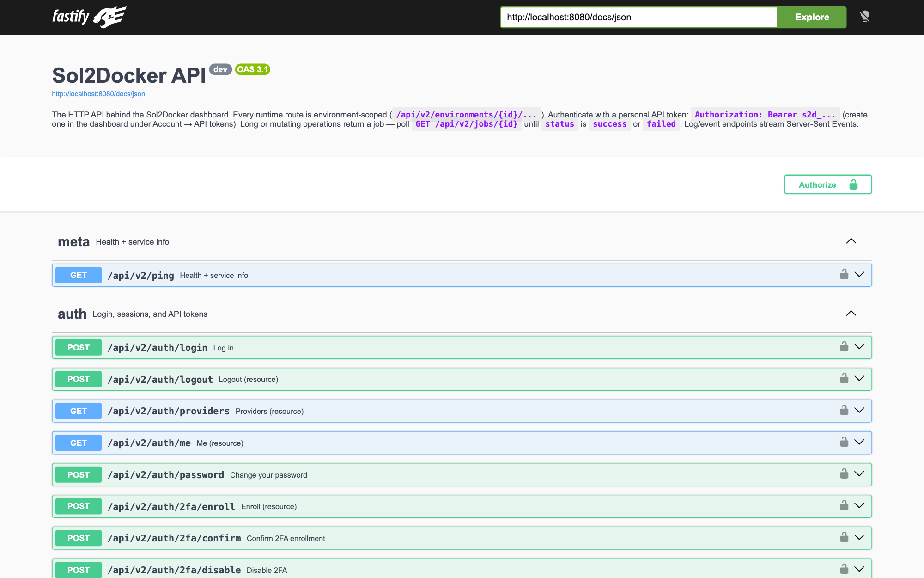This screenshot has width=924, height=578.
Task: Click the auth tag heading
Action: pos(72,314)
